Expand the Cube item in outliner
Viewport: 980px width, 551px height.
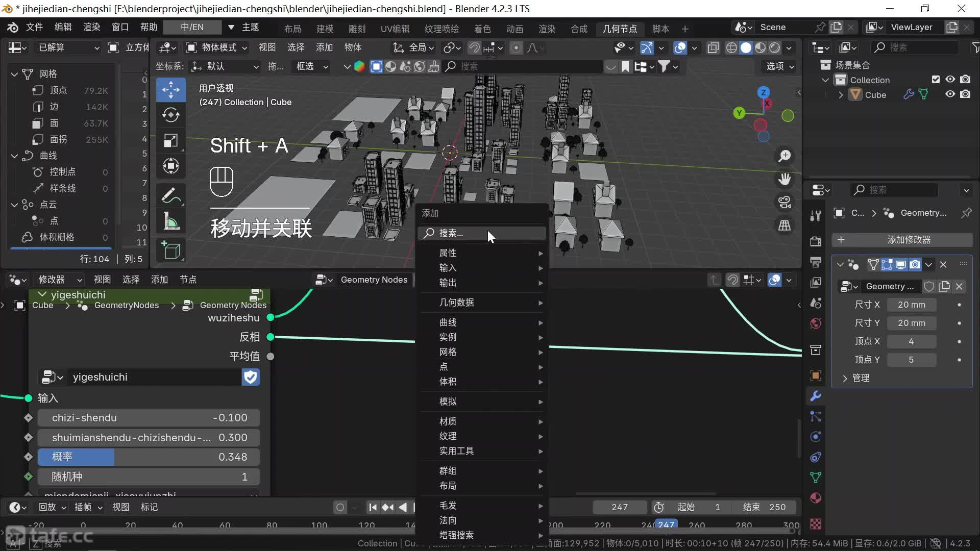point(841,95)
